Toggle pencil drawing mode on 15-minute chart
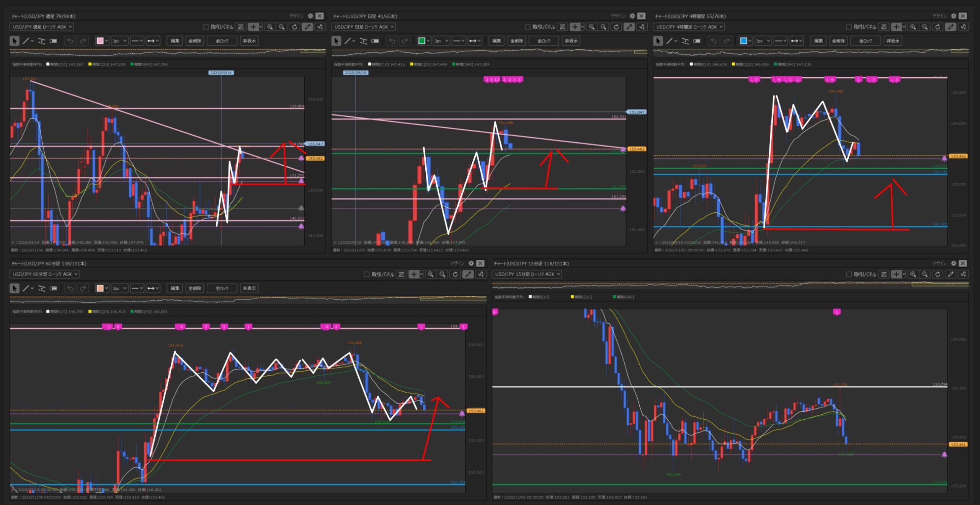Viewport: 980px width, 505px height. [951, 274]
